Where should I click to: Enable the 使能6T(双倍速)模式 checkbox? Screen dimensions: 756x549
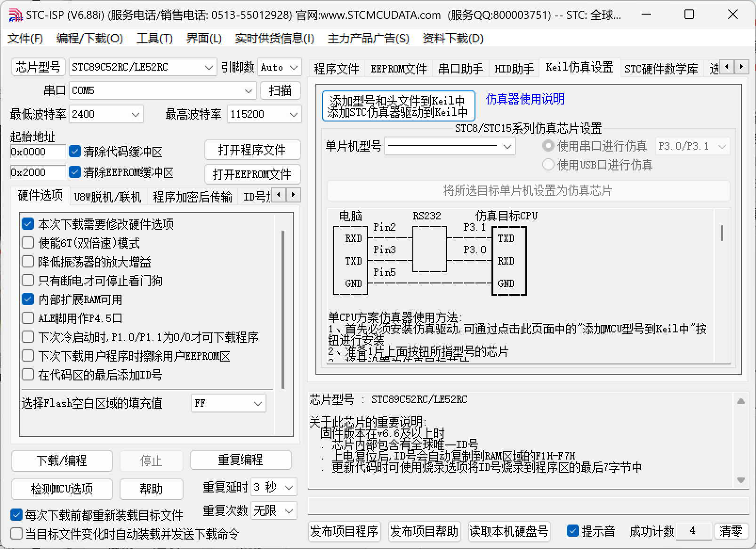coord(28,242)
